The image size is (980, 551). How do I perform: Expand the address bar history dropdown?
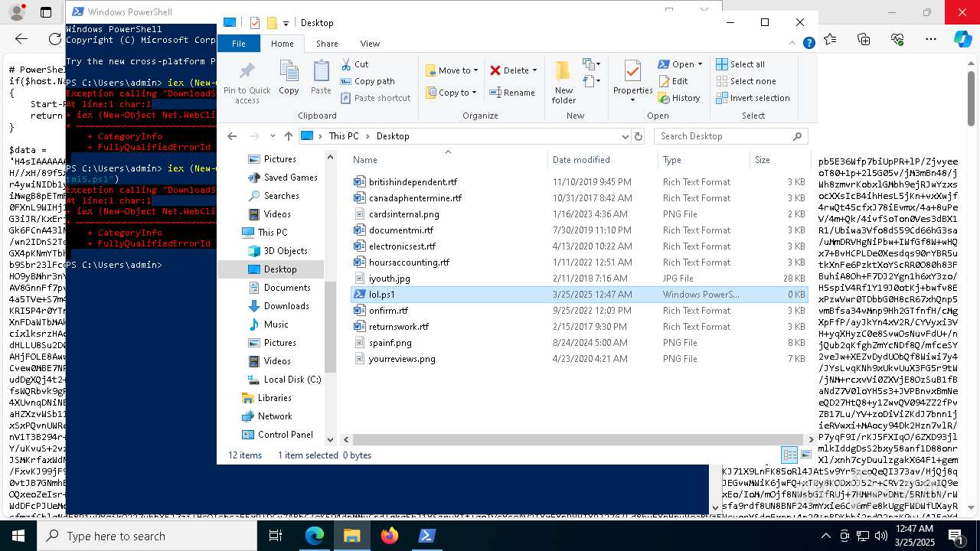tap(625, 136)
